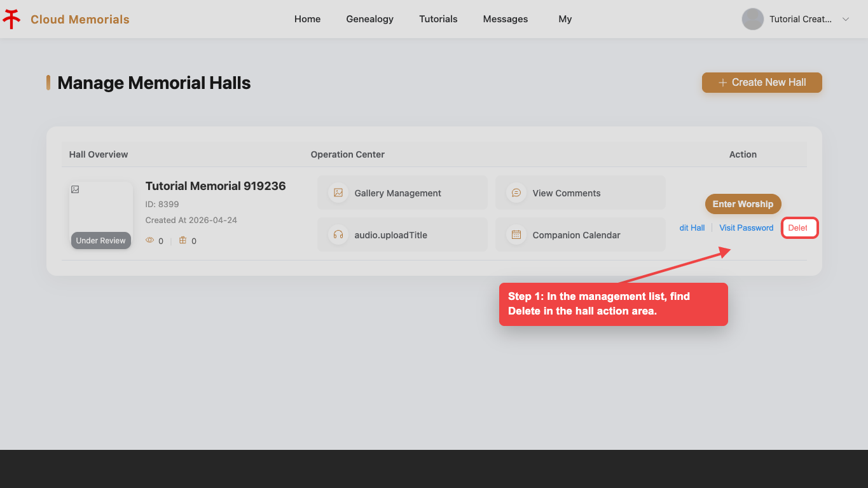The image size is (868, 488).
Task: Click the Delete link for the hall
Action: click(798, 227)
